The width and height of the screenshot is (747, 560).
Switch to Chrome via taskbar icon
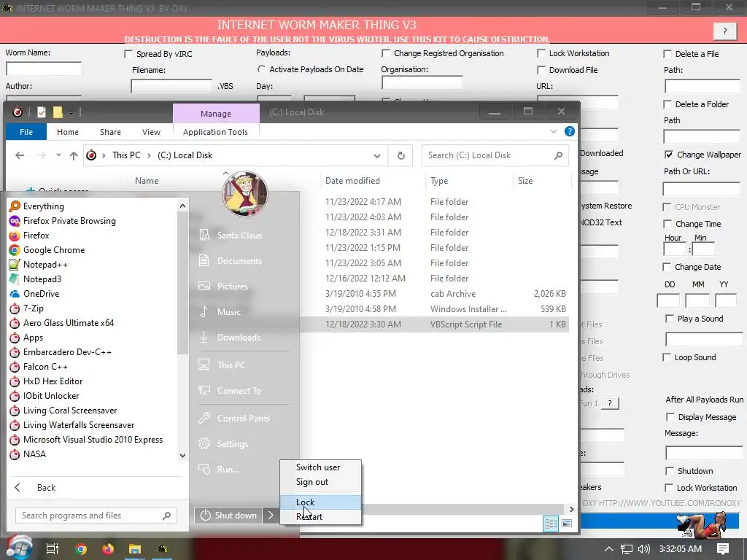pyautogui.click(x=81, y=549)
